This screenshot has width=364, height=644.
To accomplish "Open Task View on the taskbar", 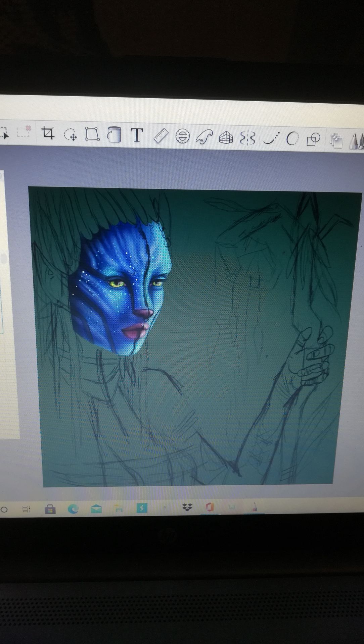I will 26,509.
